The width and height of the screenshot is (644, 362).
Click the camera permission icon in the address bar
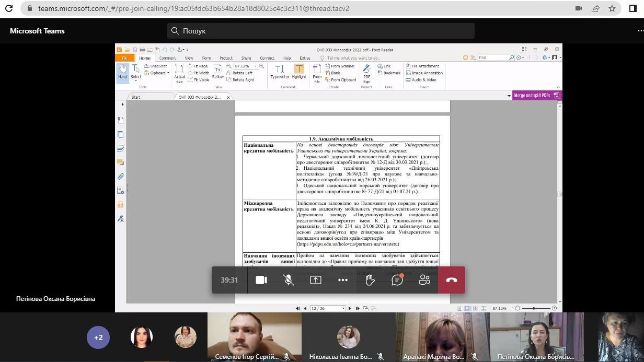pyautogui.click(x=579, y=8)
